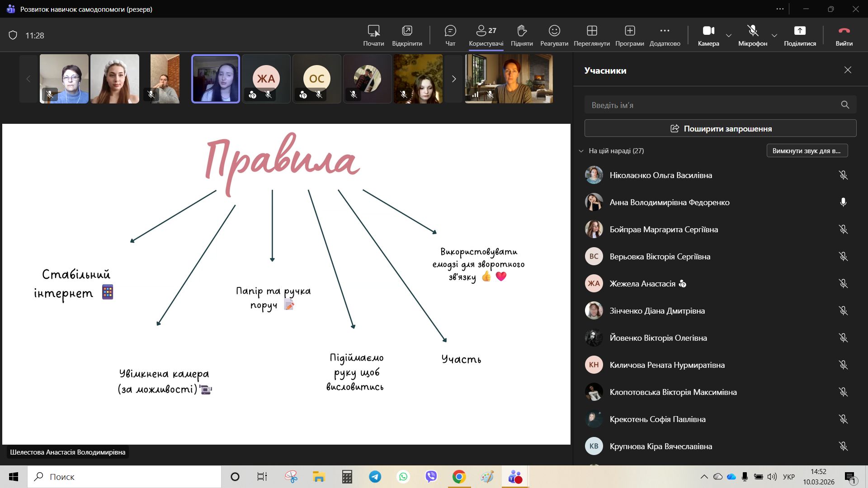Screen dimensions: 868x488
Task: Toggle the Camera on or off
Action: point(708,31)
